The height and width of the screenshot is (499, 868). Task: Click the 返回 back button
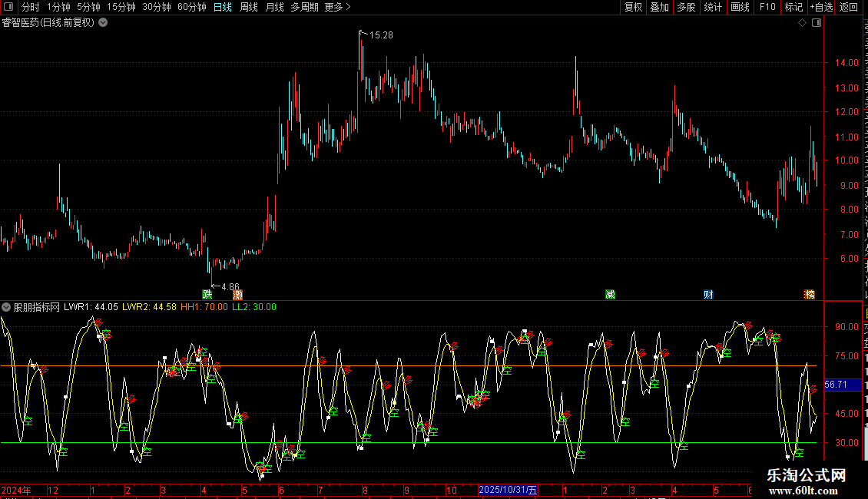click(848, 7)
